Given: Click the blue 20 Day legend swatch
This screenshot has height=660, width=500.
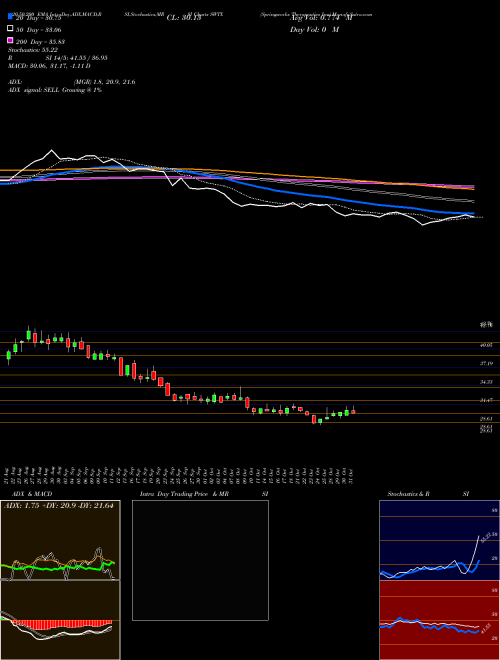Looking at the screenshot, I should click(11, 17).
